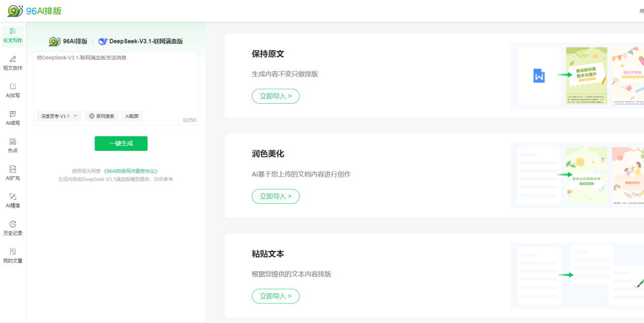Toggle the AI配图 option
The height and width of the screenshot is (323, 644).
(x=132, y=116)
